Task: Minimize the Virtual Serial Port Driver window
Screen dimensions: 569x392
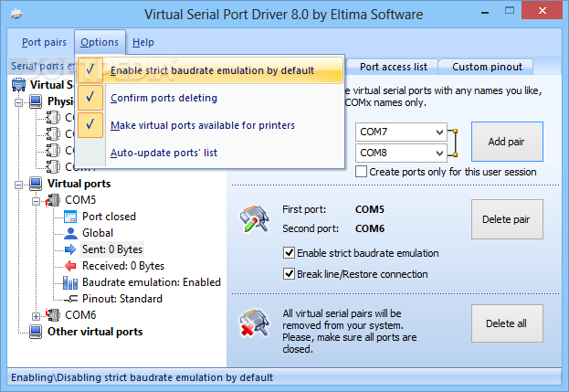Action: click(x=485, y=13)
